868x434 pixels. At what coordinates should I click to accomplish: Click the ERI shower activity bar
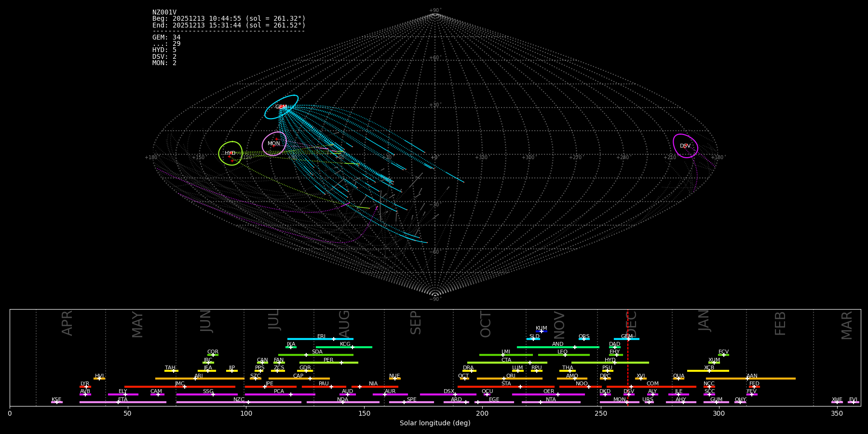[x=309, y=339]
